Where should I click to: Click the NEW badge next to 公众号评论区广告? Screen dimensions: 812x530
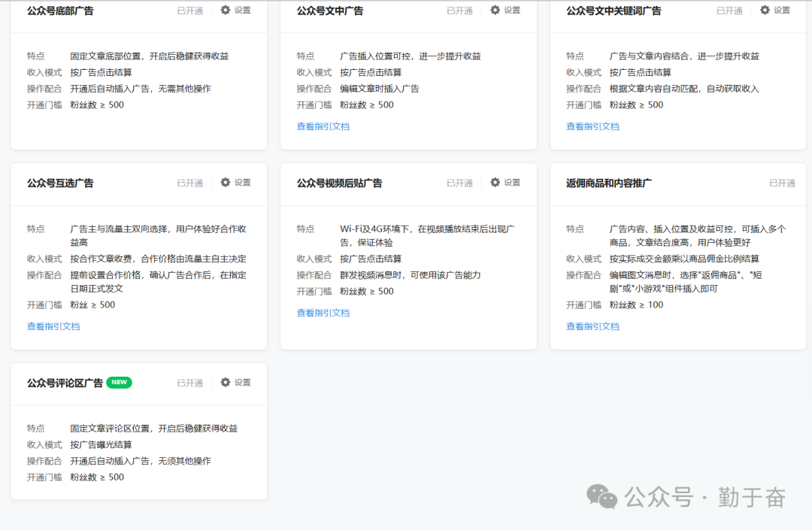(x=118, y=382)
